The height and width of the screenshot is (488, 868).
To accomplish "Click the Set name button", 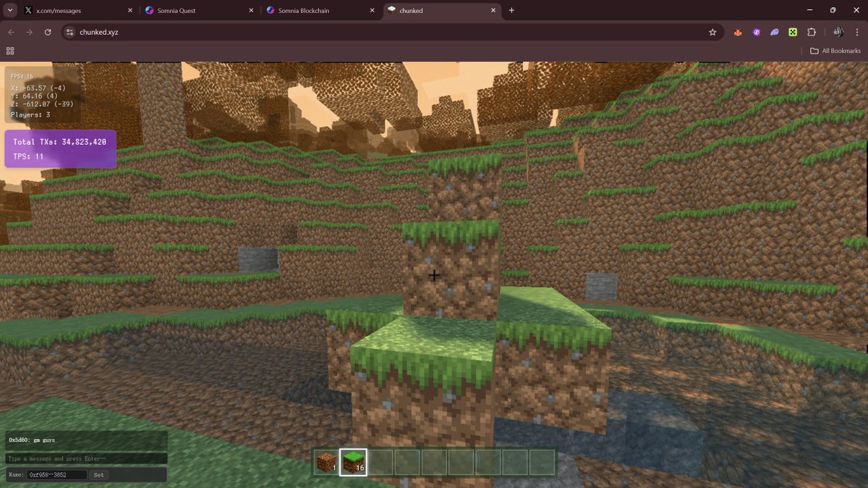I will click(98, 475).
